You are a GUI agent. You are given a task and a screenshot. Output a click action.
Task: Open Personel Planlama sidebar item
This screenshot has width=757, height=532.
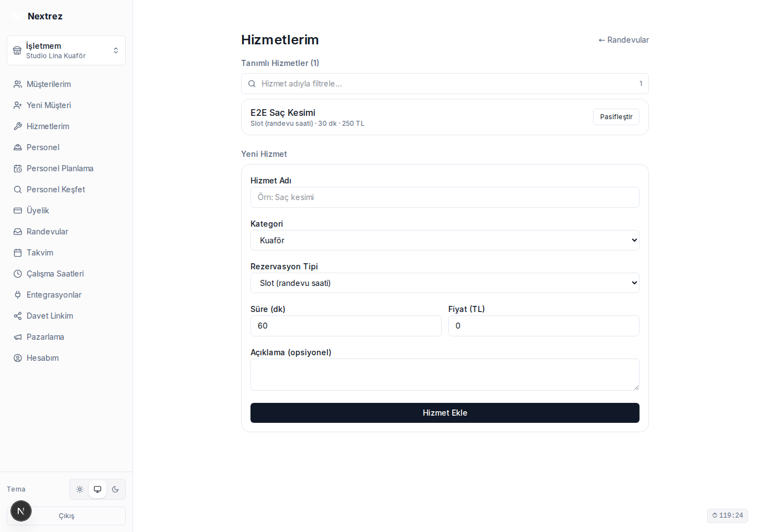point(67,168)
